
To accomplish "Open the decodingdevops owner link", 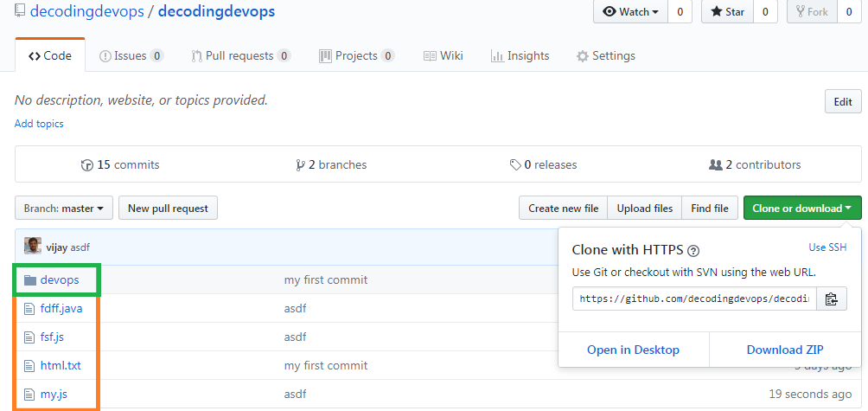I will pyautogui.click(x=87, y=11).
